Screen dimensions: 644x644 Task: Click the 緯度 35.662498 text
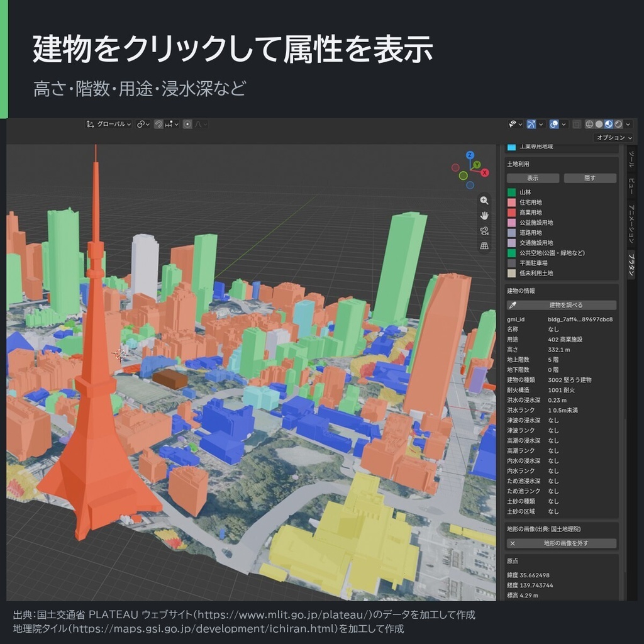[x=528, y=575]
